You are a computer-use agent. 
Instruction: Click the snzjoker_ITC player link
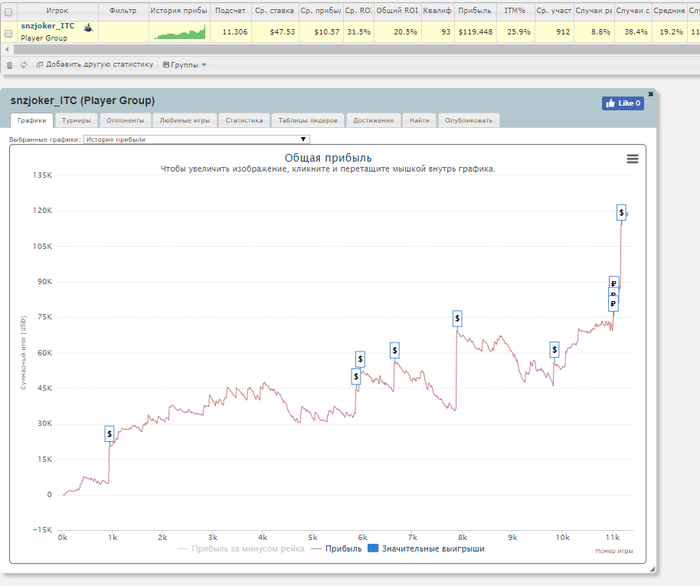[x=48, y=26]
